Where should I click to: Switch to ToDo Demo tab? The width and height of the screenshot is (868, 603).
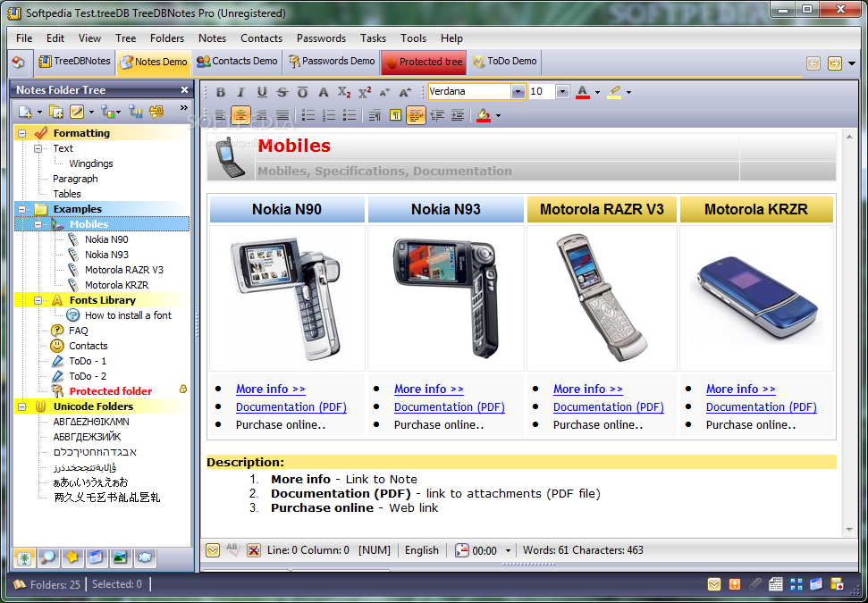(504, 62)
